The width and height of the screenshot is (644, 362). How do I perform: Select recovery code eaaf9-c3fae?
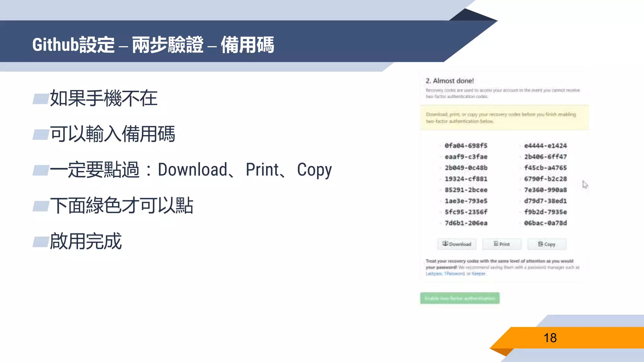tap(466, 156)
